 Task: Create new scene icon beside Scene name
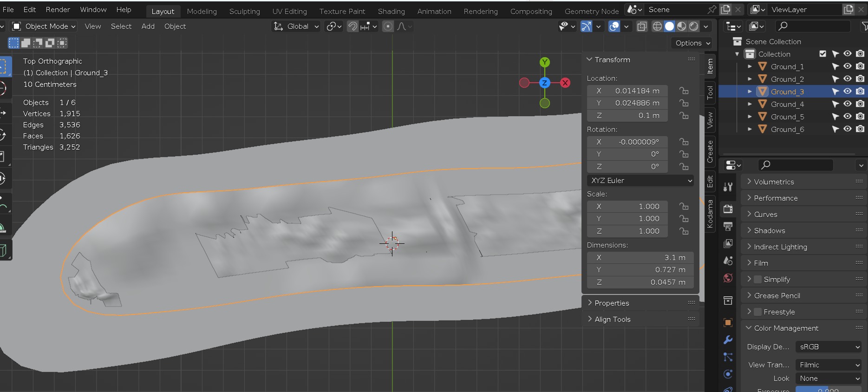[725, 9]
